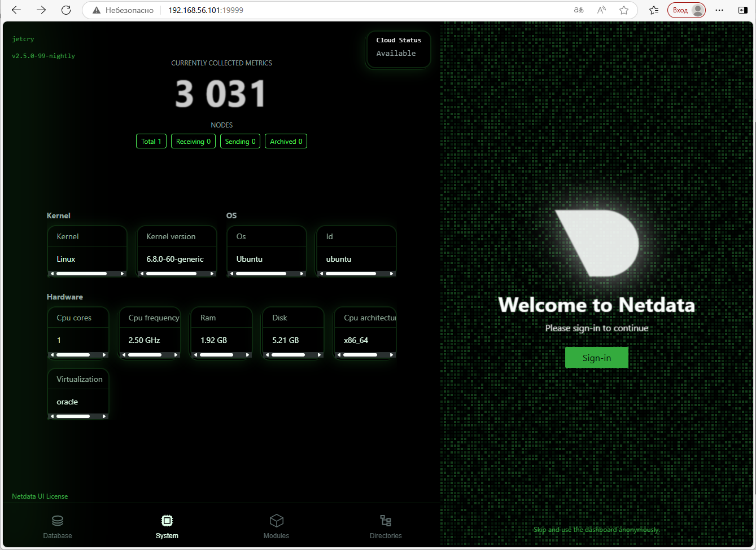Reload the page
756x550 pixels.
(66, 10)
